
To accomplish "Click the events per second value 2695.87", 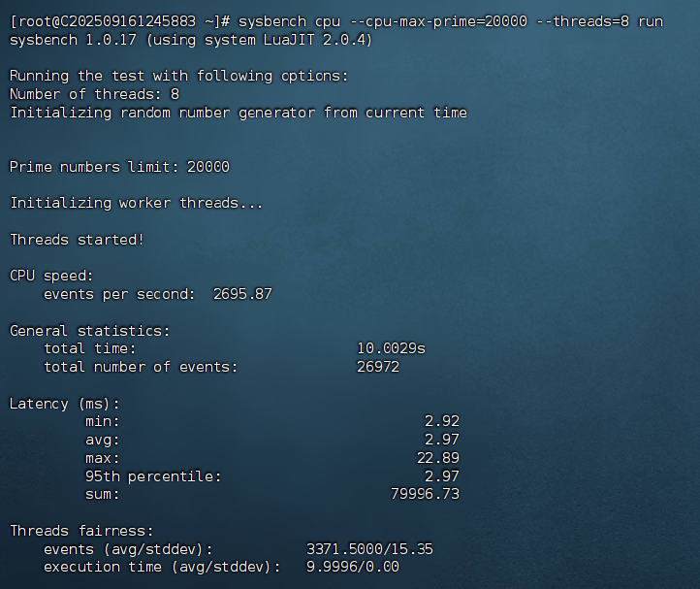I will click(x=242, y=294).
